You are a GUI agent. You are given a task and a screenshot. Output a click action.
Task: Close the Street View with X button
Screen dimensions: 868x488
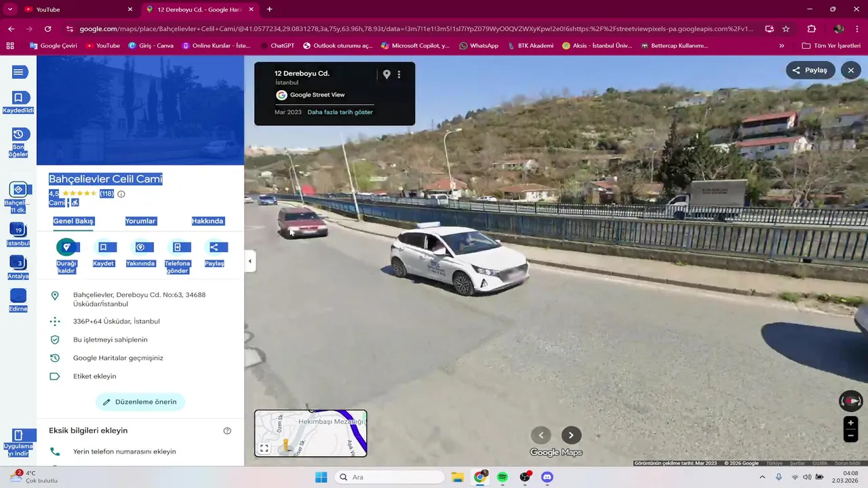click(x=851, y=70)
